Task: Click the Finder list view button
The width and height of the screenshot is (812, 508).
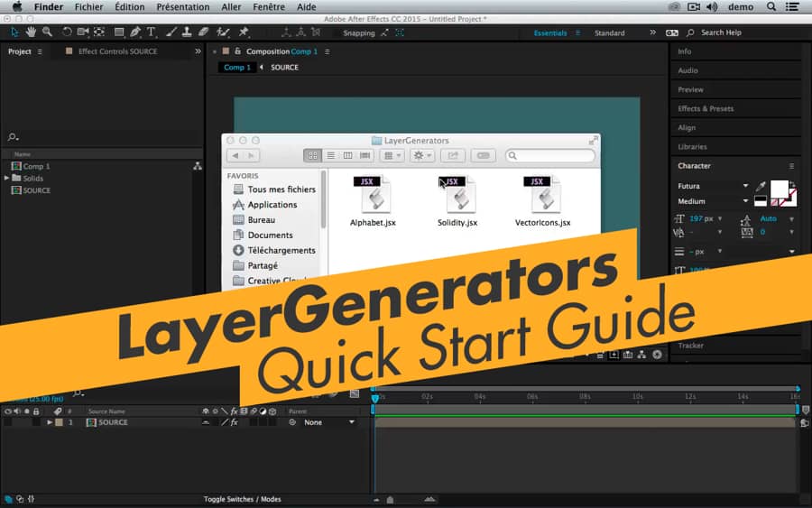Action: click(330, 155)
